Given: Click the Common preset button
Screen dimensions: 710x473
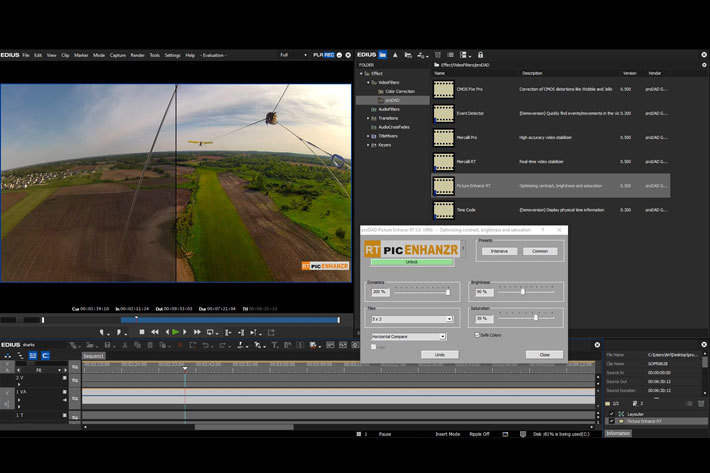Looking at the screenshot, I should click(x=540, y=251).
